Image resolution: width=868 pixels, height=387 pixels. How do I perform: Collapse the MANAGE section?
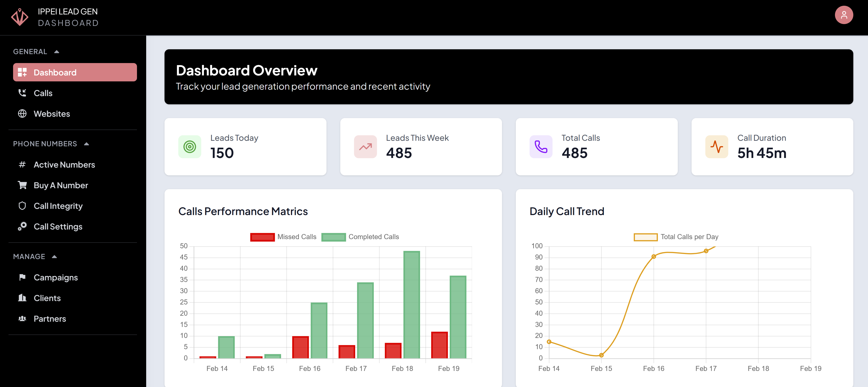55,256
